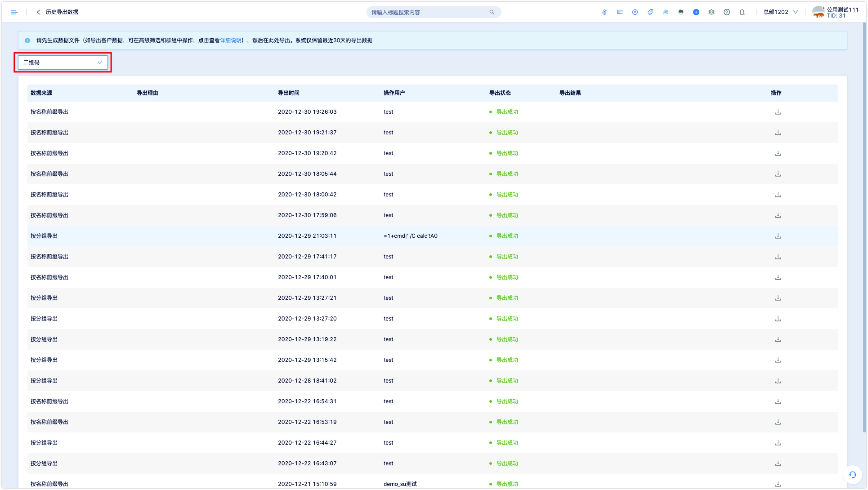Download the export from 2020-12-30 18:05:44

(x=778, y=174)
